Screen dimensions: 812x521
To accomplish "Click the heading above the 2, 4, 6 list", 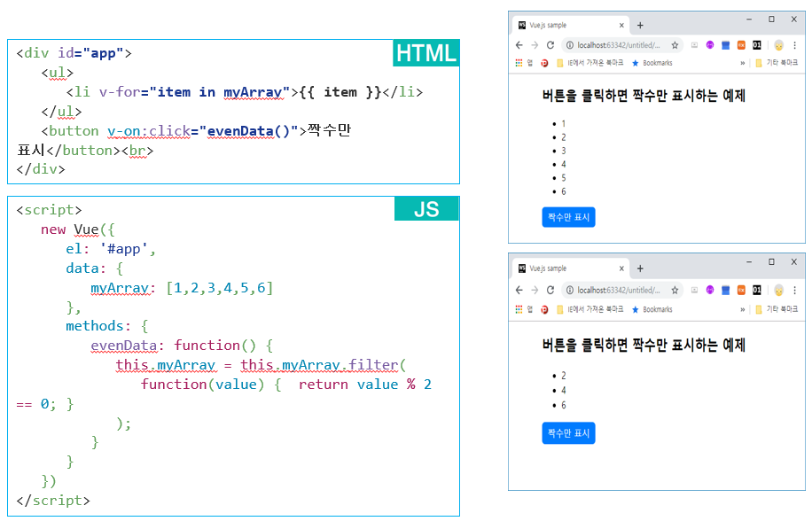I will coord(644,345).
